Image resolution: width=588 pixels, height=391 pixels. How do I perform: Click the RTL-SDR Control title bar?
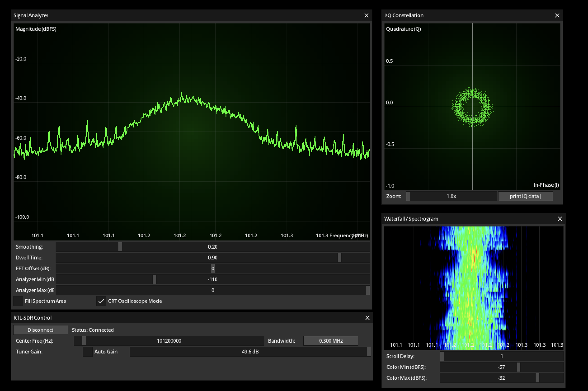[192, 318]
